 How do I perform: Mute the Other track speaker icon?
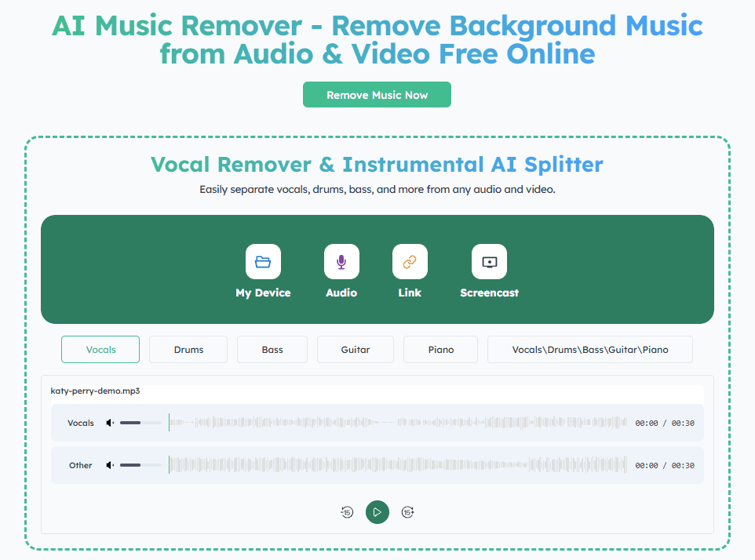click(110, 465)
